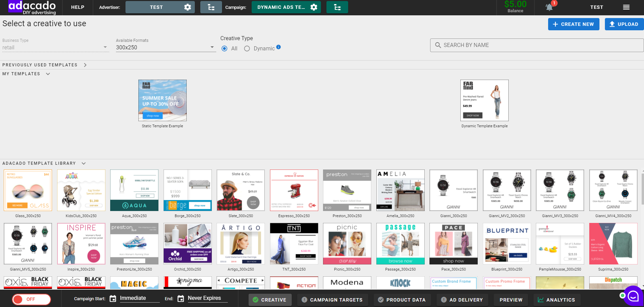The image size is (644, 307).
Task: Choose the Preston_300x250 template
Action: (x=347, y=190)
